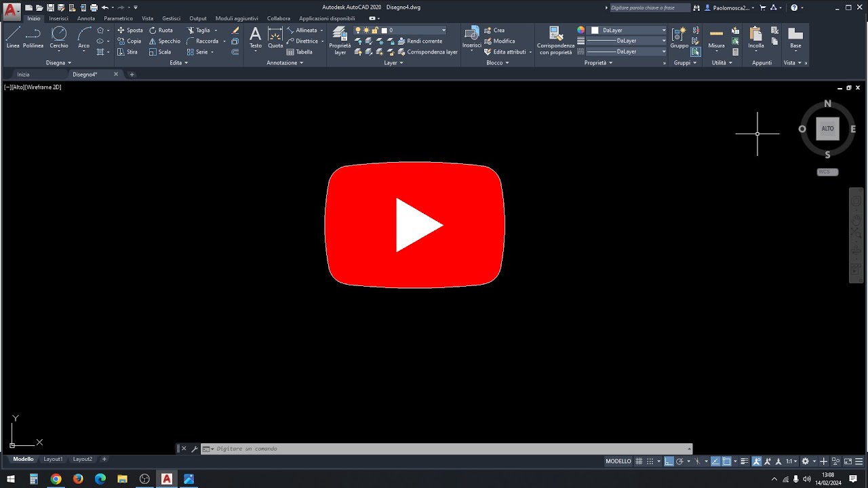Open the Paolomosca2 account menu
Viewport: 868px width, 488px height.
730,7
